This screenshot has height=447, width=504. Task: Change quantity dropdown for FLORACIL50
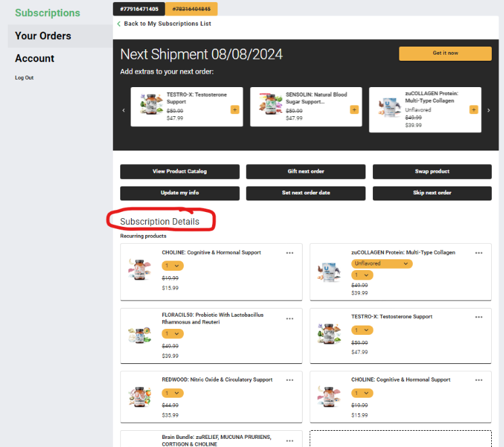pos(172,334)
